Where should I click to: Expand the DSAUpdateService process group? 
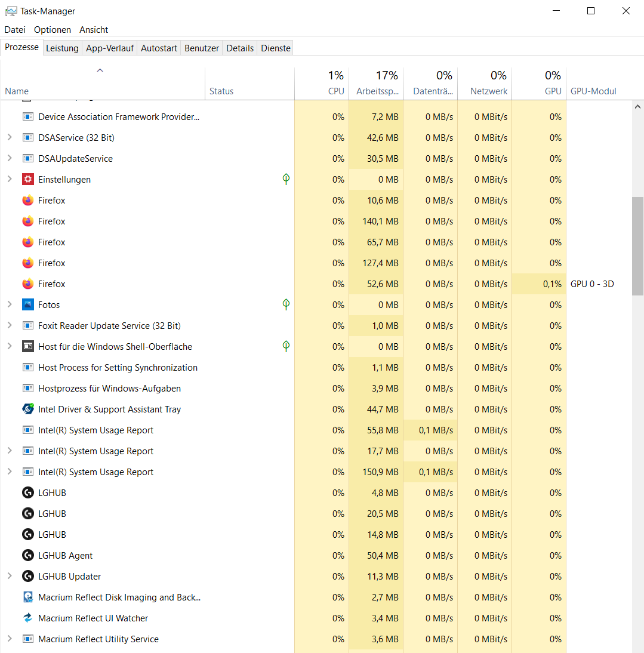(10, 158)
